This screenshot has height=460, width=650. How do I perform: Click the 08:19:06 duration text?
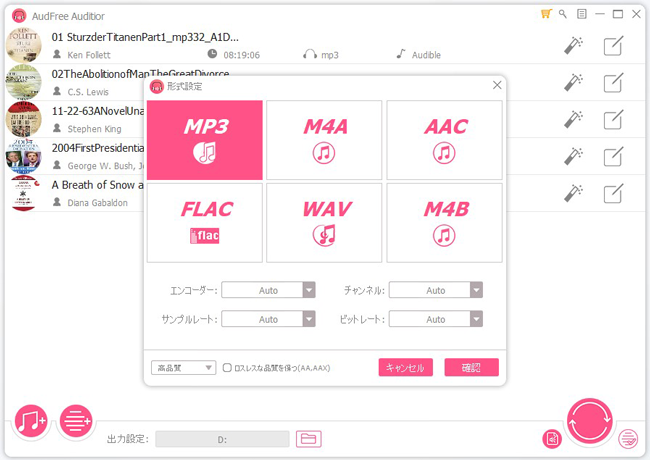[242, 55]
